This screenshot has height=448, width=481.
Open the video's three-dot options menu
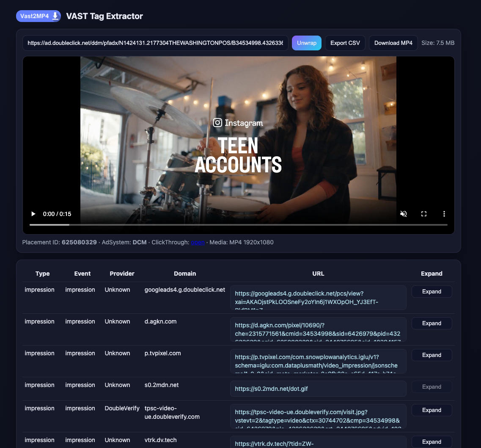click(x=444, y=214)
